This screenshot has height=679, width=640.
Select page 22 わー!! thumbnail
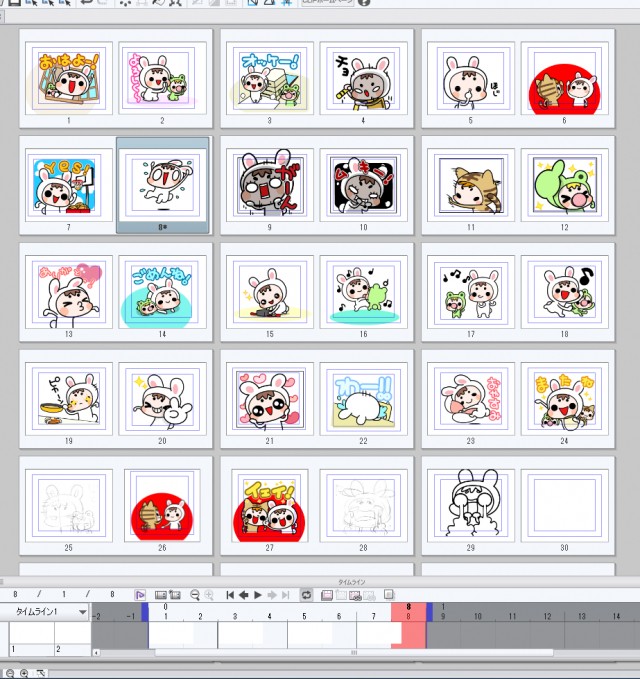coord(363,399)
